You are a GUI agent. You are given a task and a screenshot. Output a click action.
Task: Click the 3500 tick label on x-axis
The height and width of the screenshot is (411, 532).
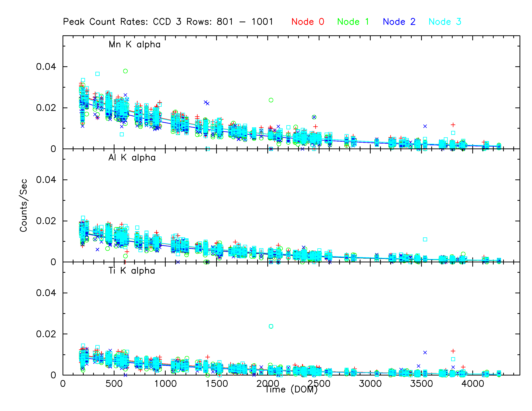pyautogui.click(x=421, y=384)
